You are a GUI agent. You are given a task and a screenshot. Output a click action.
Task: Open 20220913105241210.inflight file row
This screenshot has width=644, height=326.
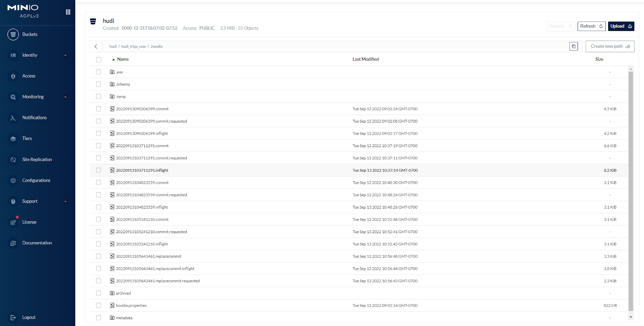[359, 244]
